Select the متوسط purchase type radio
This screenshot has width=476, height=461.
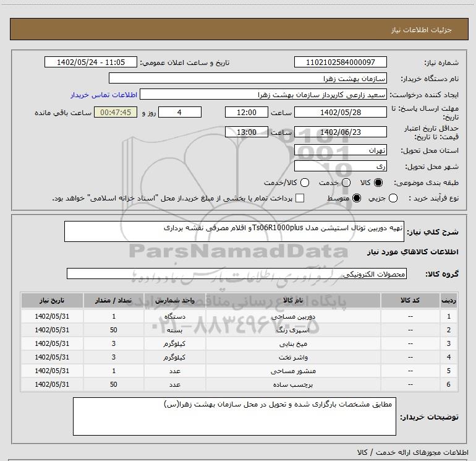point(357,198)
